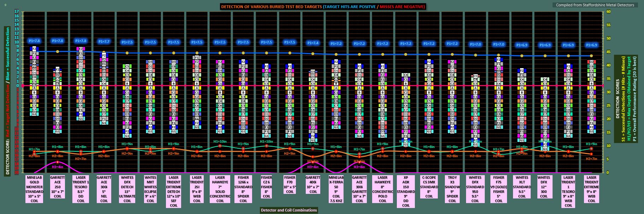
Task: Select Laser Hawkeye 7" Solid Concentric label
Action: 220,189
